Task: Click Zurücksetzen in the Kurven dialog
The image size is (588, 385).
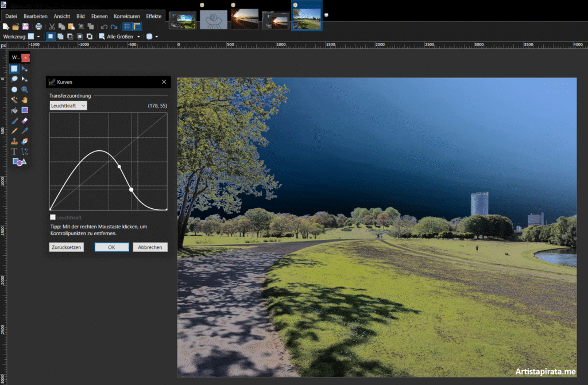Action: pyautogui.click(x=66, y=247)
